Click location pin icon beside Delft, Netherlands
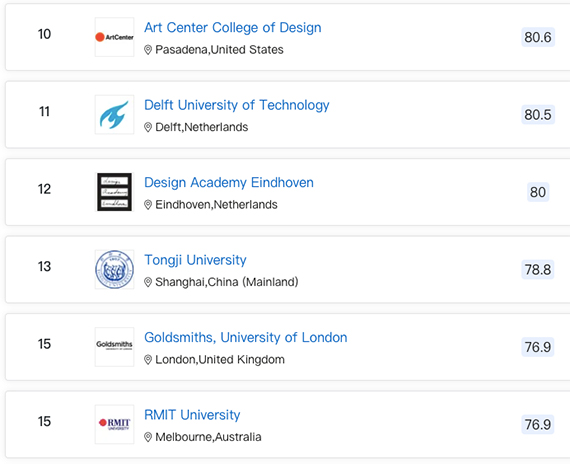Screen dimensions: 570x464 148,127
